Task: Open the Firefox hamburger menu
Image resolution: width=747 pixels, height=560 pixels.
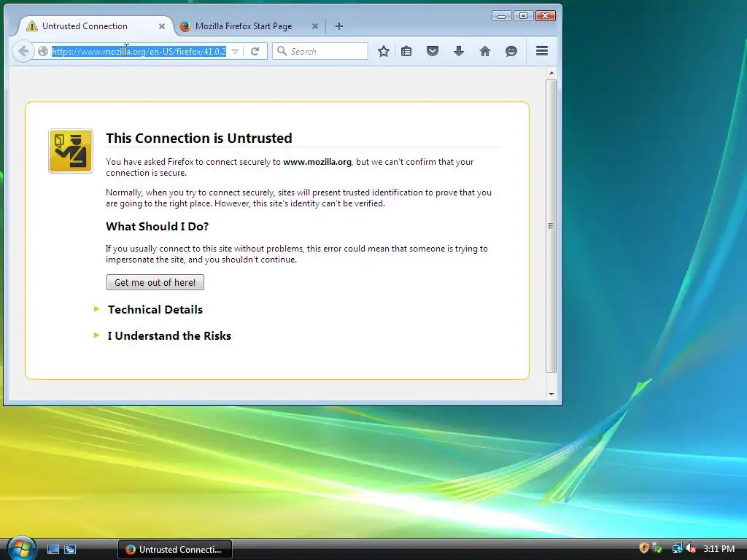Action: pos(542,50)
